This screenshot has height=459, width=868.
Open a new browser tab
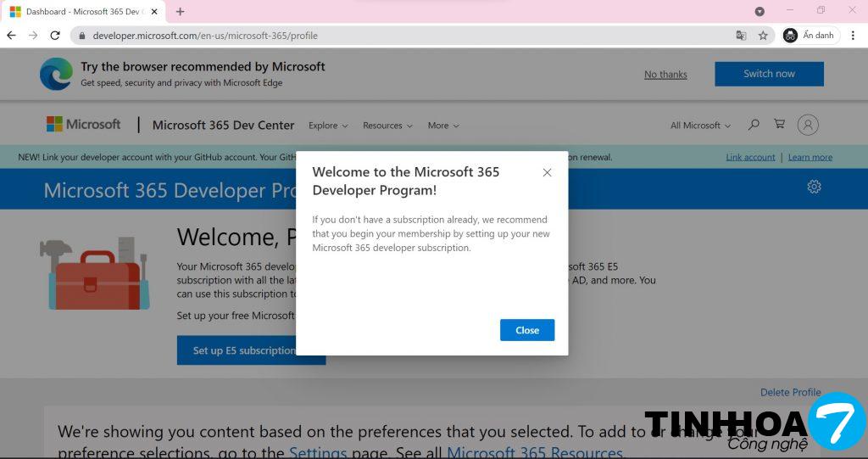(180, 12)
